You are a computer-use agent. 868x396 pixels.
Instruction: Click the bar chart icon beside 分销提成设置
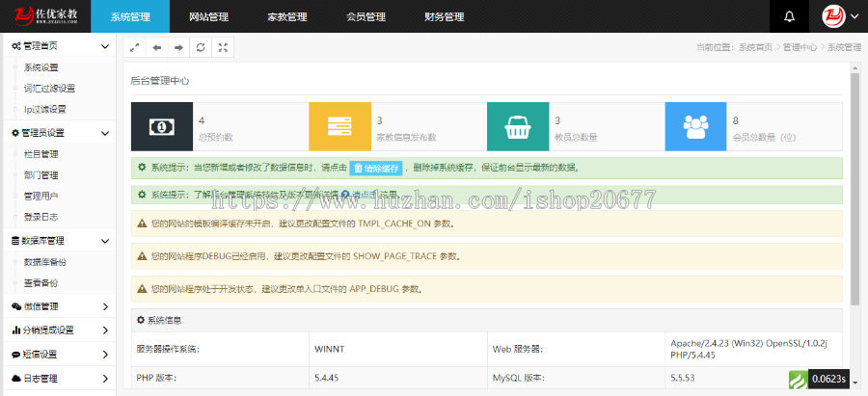16,330
